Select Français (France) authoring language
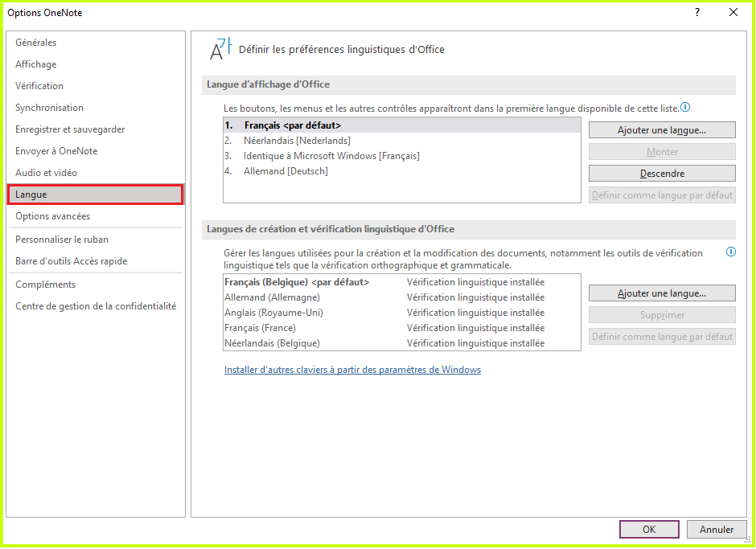The width and height of the screenshot is (756, 549). [x=402, y=328]
